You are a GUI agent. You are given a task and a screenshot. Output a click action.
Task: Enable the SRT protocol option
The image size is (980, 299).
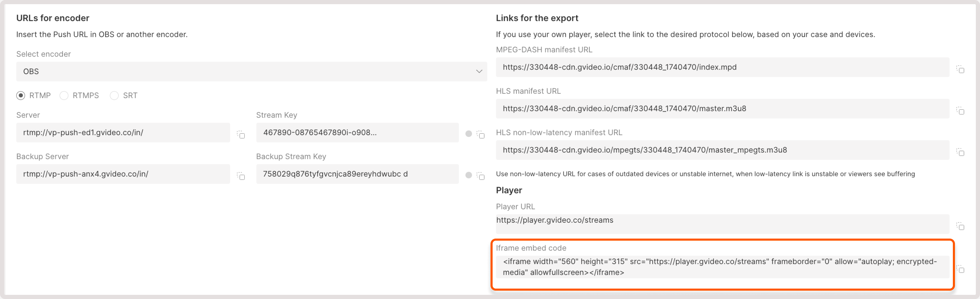(114, 96)
